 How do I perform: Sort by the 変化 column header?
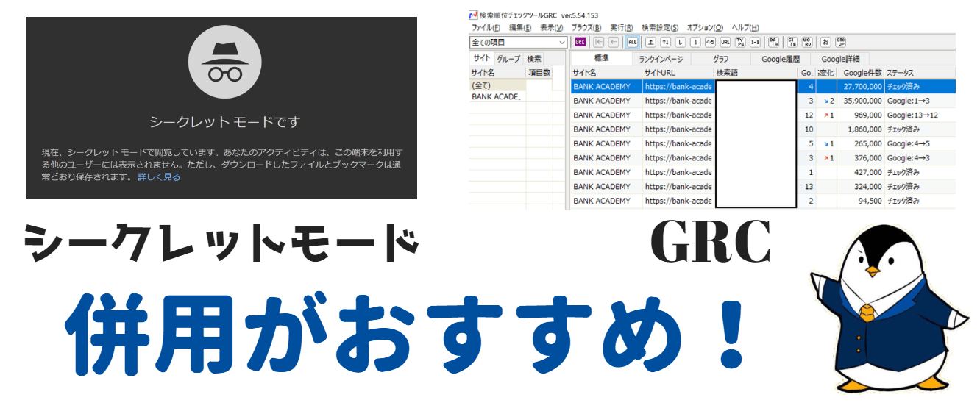[x=825, y=73]
